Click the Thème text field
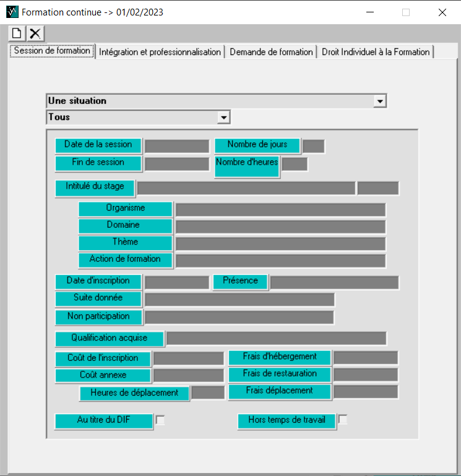Image resolution: width=461 pixels, height=476 pixels. [x=280, y=243]
